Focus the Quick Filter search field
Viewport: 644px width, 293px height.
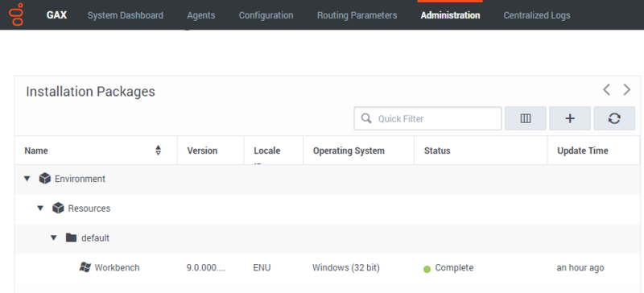tap(427, 119)
